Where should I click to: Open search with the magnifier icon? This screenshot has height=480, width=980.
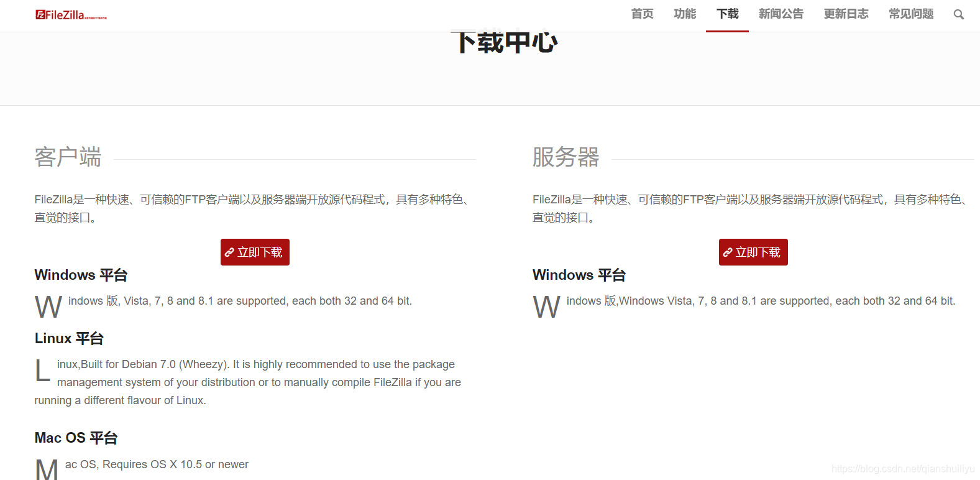coord(958,14)
